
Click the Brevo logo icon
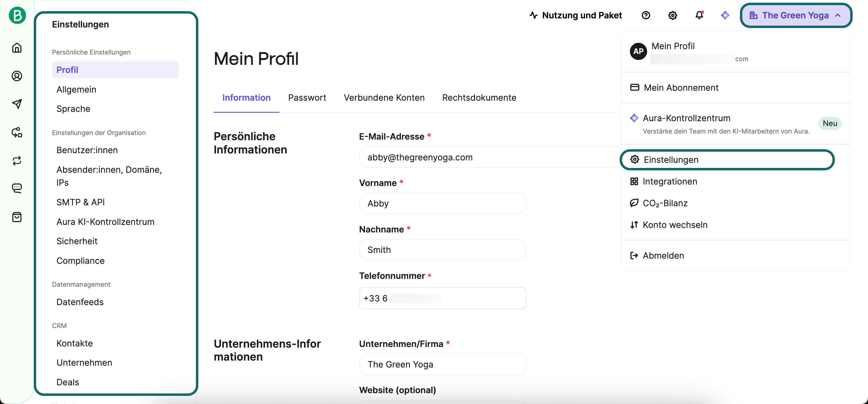[x=17, y=15]
